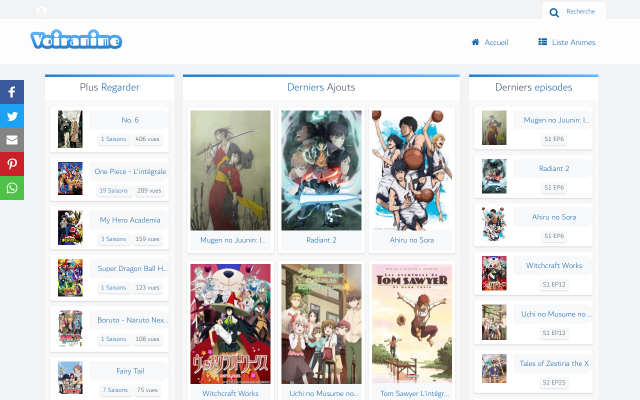Click Witchcraft Works title under center poster
Screen dimensions: 640x400
click(x=230, y=393)
